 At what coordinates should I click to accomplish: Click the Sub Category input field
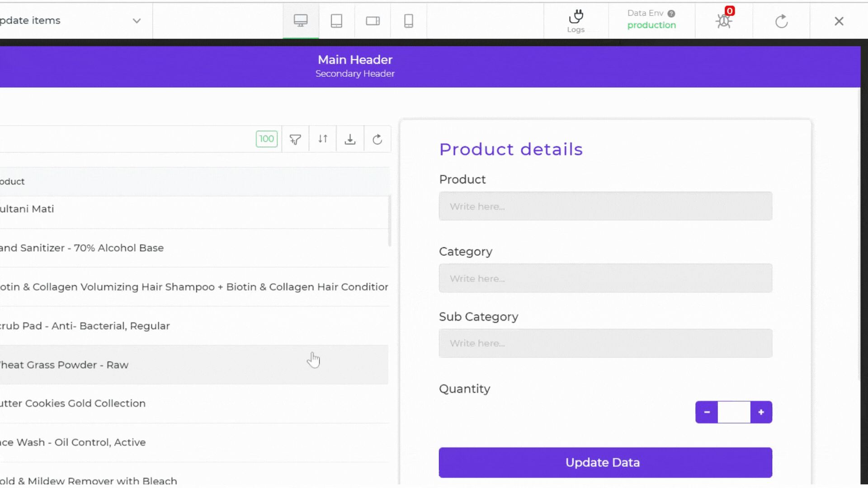tap(605, 343)
